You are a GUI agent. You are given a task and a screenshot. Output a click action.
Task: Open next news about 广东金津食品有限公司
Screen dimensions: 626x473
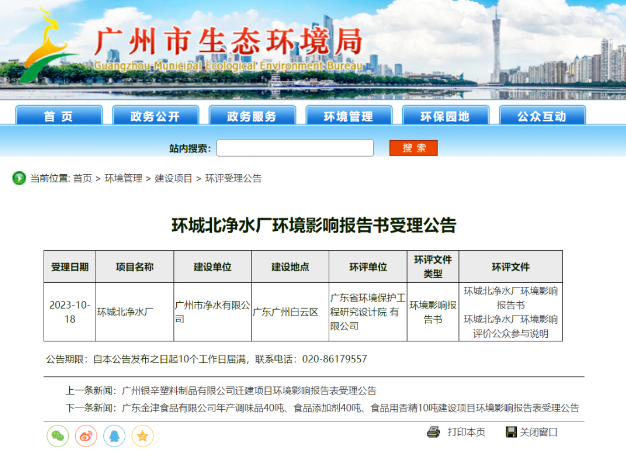click(x=350, y=408)
